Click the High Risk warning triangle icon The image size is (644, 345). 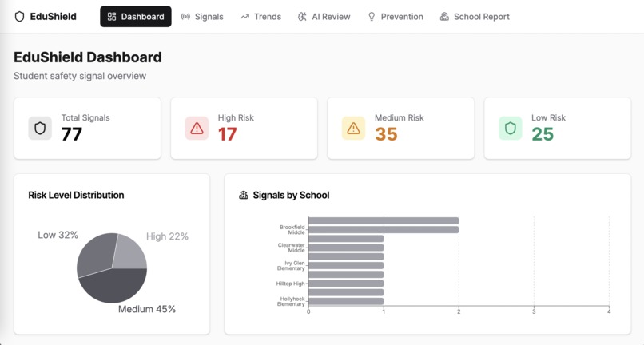pos(197,128)
